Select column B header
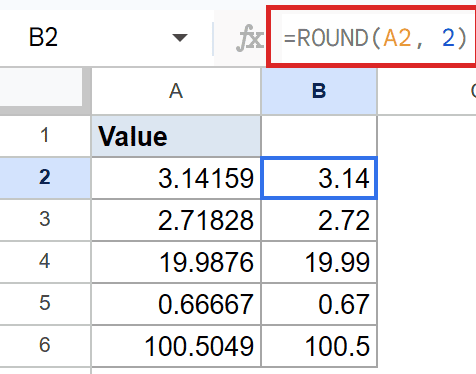The height and width of the screenshot is (374, 476). (319, 91)
